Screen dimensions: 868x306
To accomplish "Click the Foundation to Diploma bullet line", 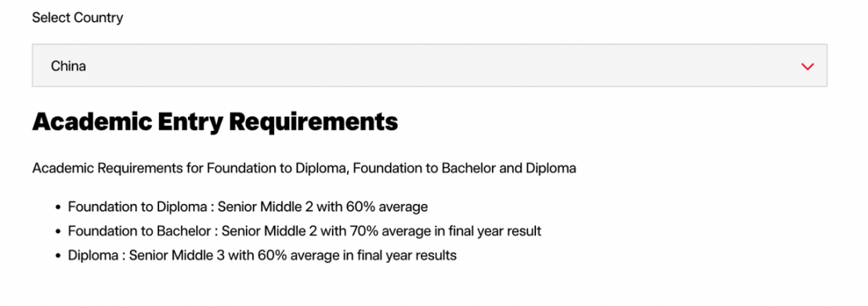I will point(248,207).
